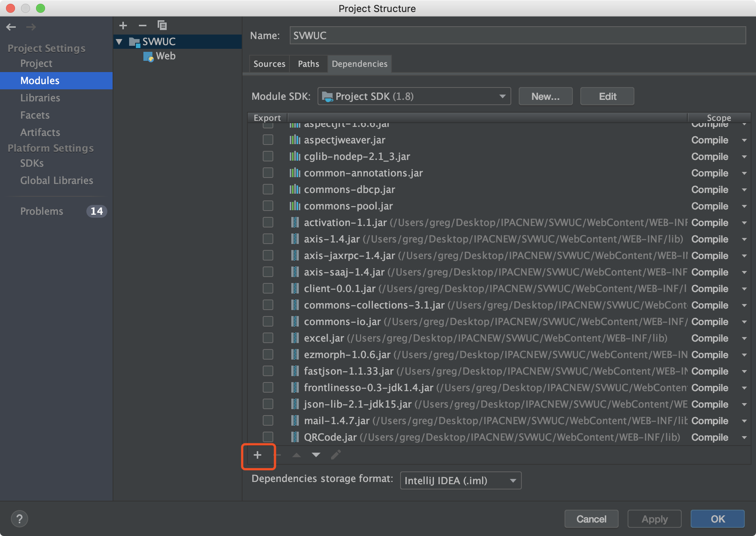
Task: Open SDKs under Platform Settings
Action: pos(32,163)
